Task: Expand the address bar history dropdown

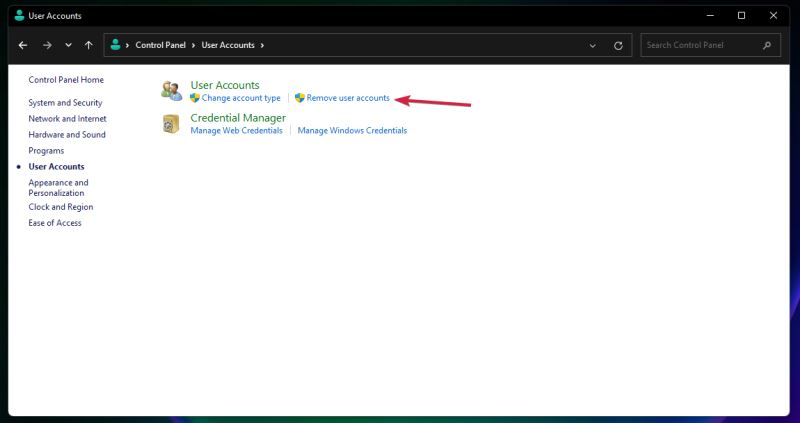Action: (593, 46)
